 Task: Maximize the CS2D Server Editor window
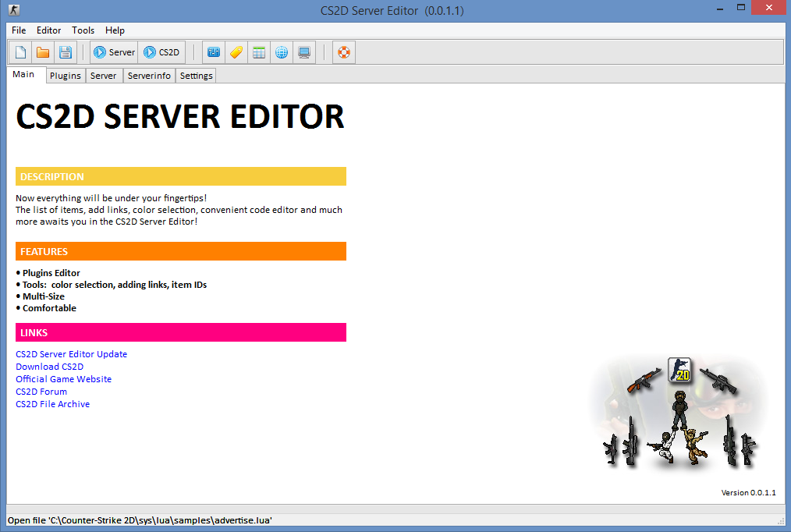pyautogui.click(x=740, y=8)
